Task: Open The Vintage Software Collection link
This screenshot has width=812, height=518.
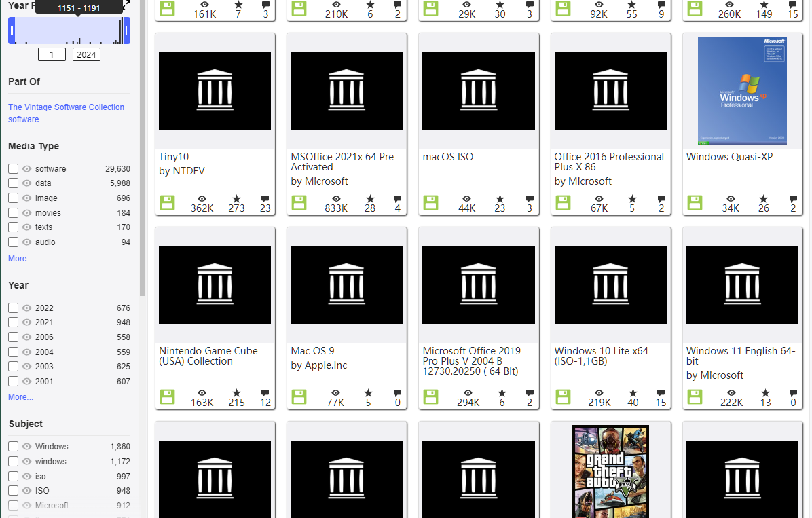Action: pyautogui.click(x=67, y=107)
